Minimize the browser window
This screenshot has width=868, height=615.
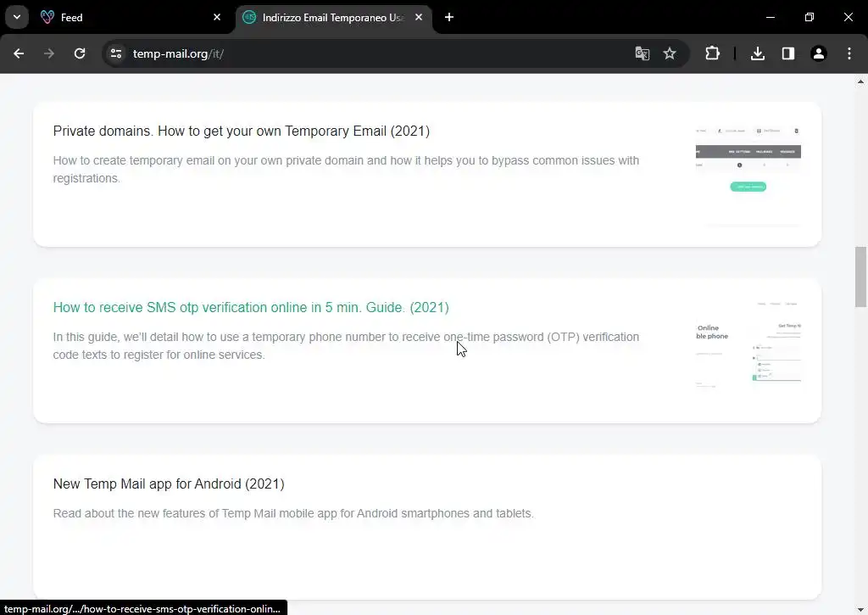pos(770,17)
